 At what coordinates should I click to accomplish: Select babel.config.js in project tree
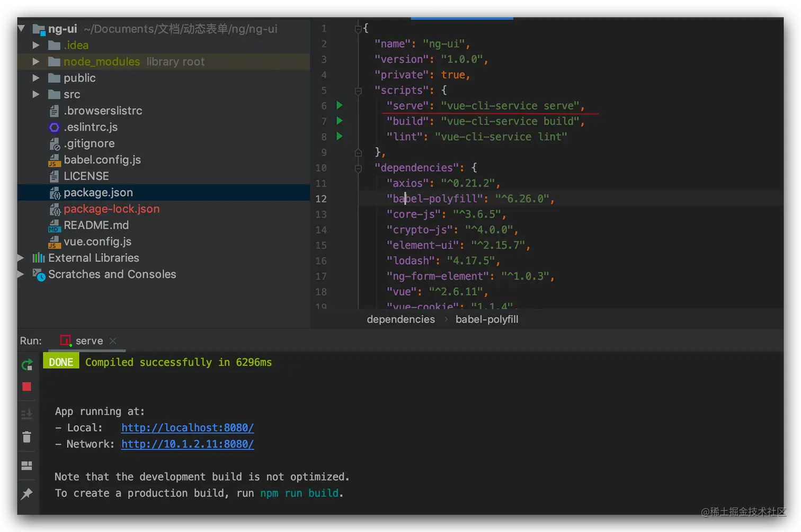click(164, 160)
